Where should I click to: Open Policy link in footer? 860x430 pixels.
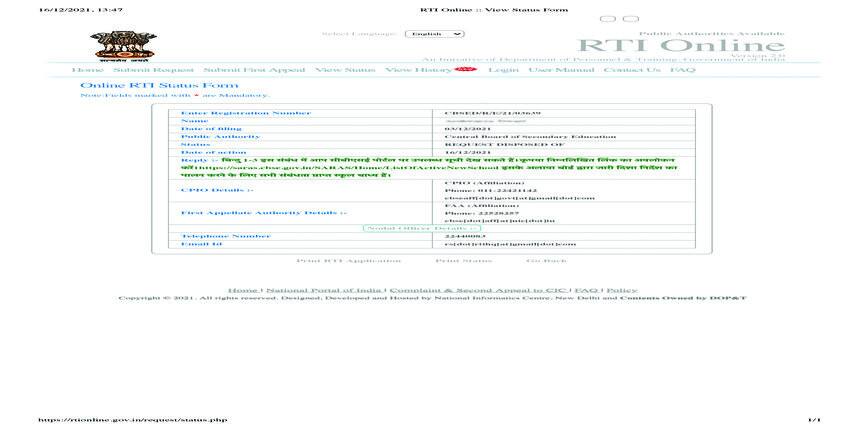click(621, 290)
